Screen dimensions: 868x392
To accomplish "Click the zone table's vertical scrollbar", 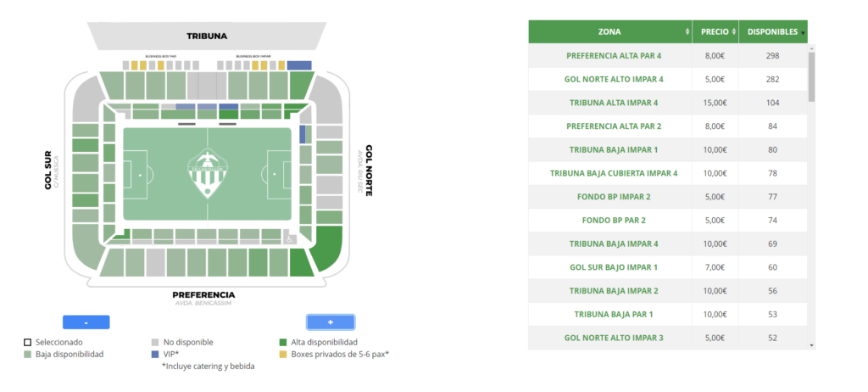I will tap(812, 76).
